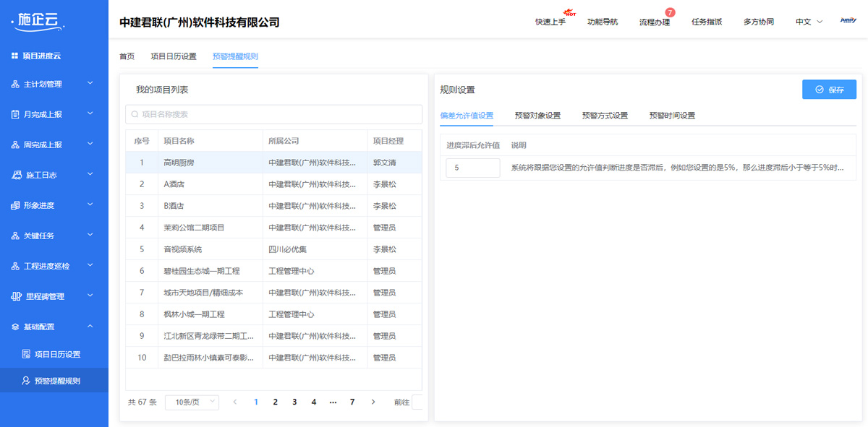The image size is (868, 427).
Task: Click the 里程碑管理 sidebar icon
Action: pos(15,296)
